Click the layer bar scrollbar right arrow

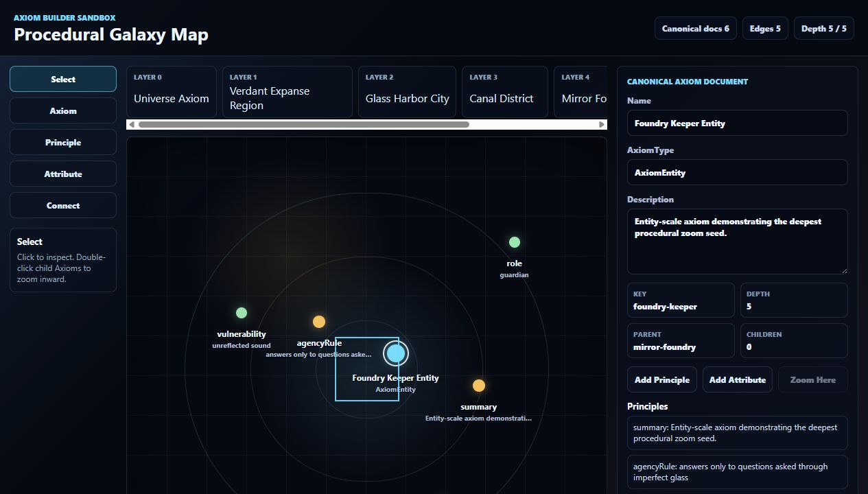602,124
